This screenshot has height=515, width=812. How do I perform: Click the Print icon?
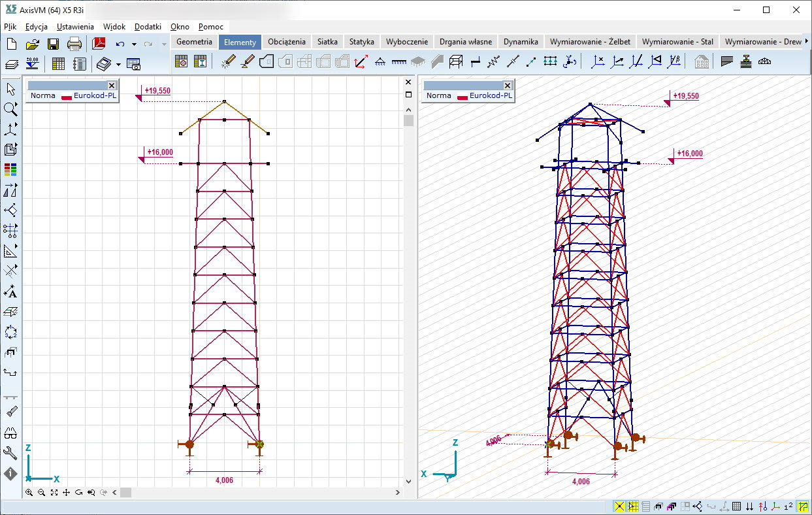pyautogui.click(x=74, y=44)
